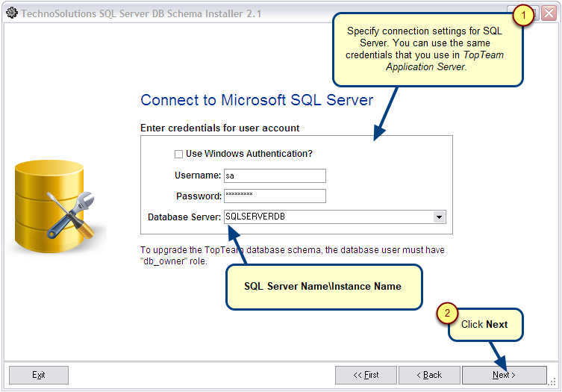Click the gear icon in title bar
562x392 pixels.
tap(12, 13)
